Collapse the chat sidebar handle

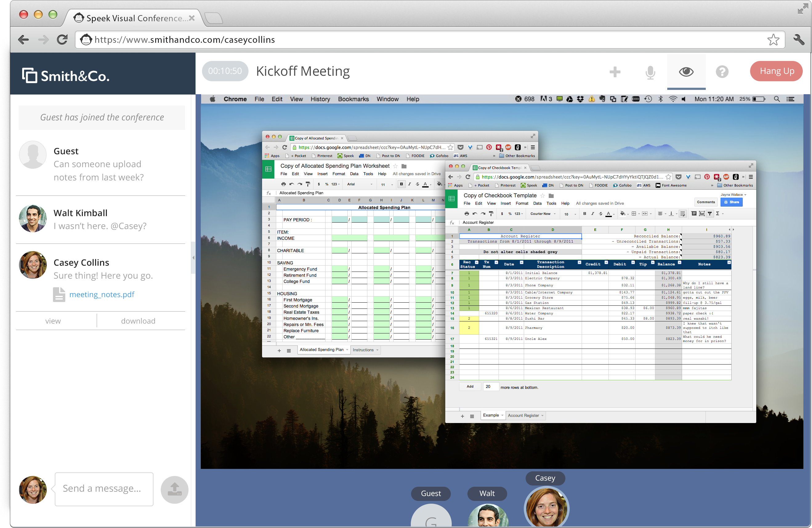(193, 258)
